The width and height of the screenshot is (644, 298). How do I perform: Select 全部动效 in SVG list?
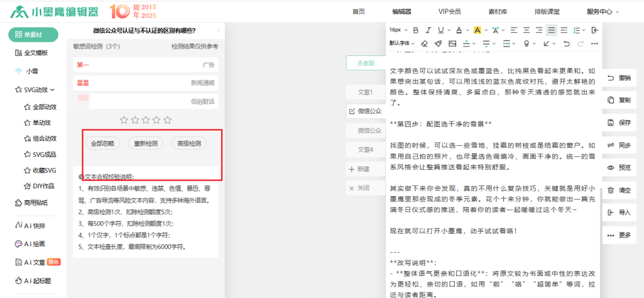point(41,107)
